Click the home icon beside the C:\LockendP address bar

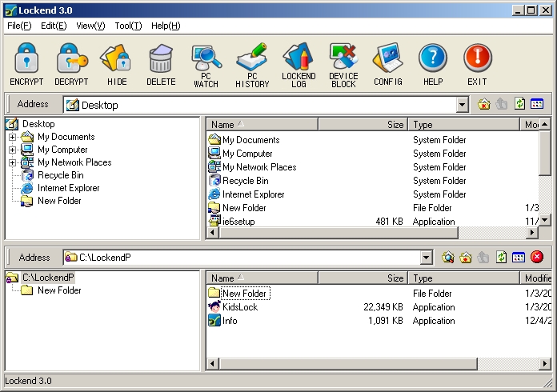click(466, 257)
